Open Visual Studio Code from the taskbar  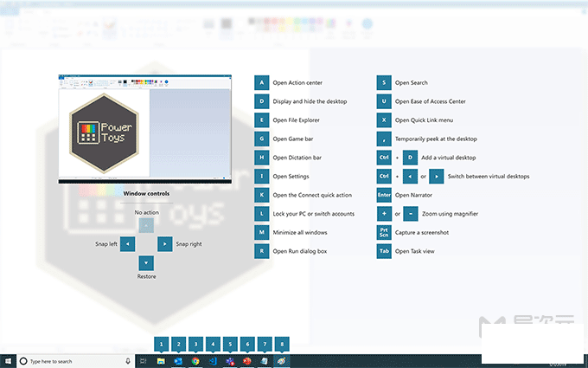coord(213,361)
